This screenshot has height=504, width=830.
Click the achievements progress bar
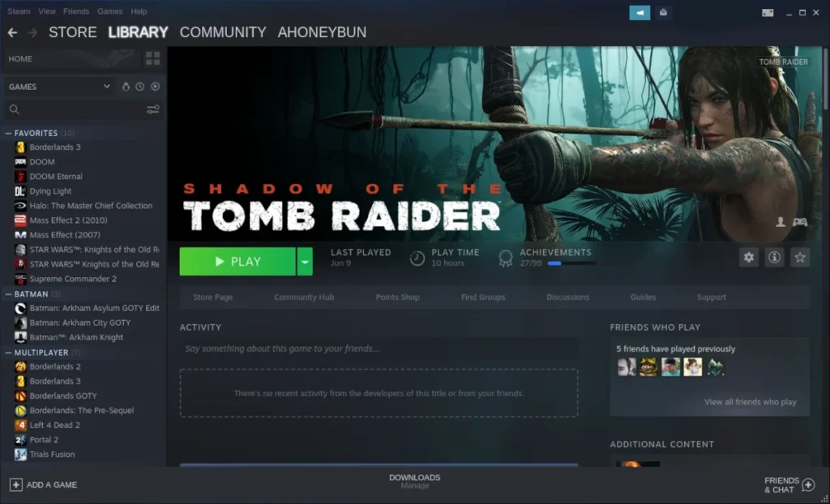click(571, 263)
